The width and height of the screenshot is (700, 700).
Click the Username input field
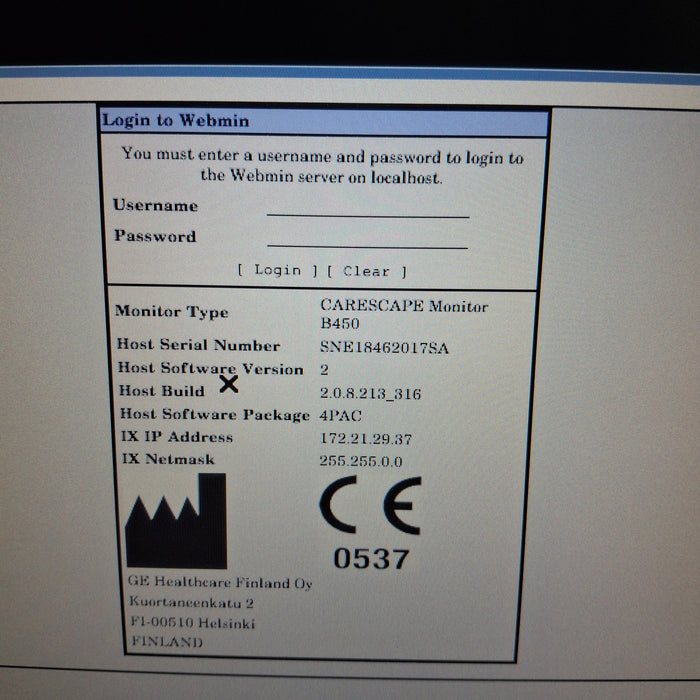(x=367, y=207)
